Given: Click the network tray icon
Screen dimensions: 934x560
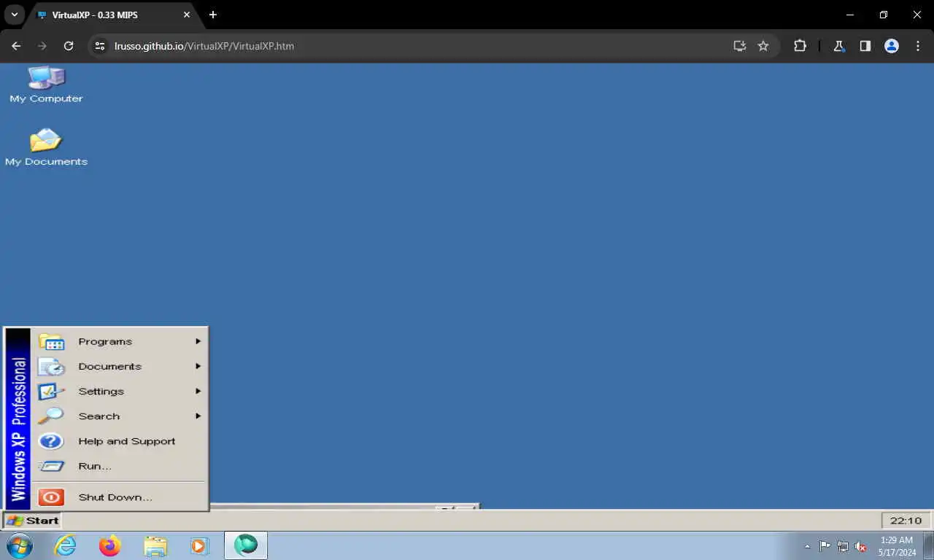Looking at the screenshot, I should pyautogui.click(x=843, y=546).
